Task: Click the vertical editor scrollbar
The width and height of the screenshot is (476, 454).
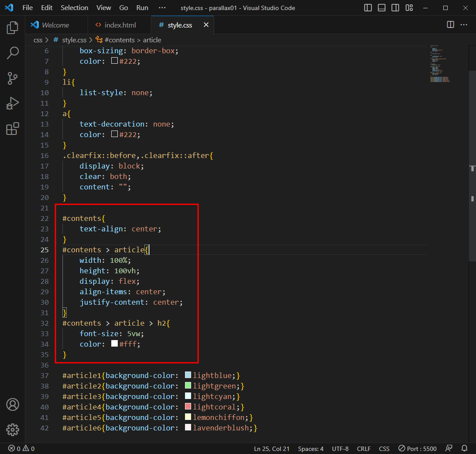Action: 472,165
